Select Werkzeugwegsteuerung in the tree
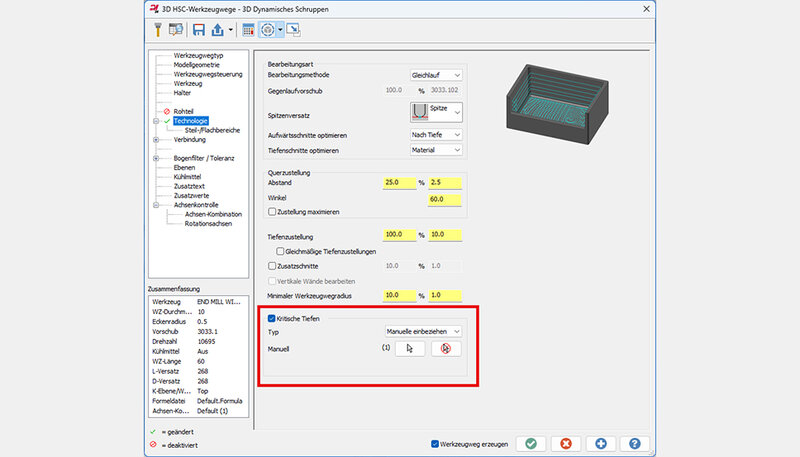800x457 pixels. [207, 73]
